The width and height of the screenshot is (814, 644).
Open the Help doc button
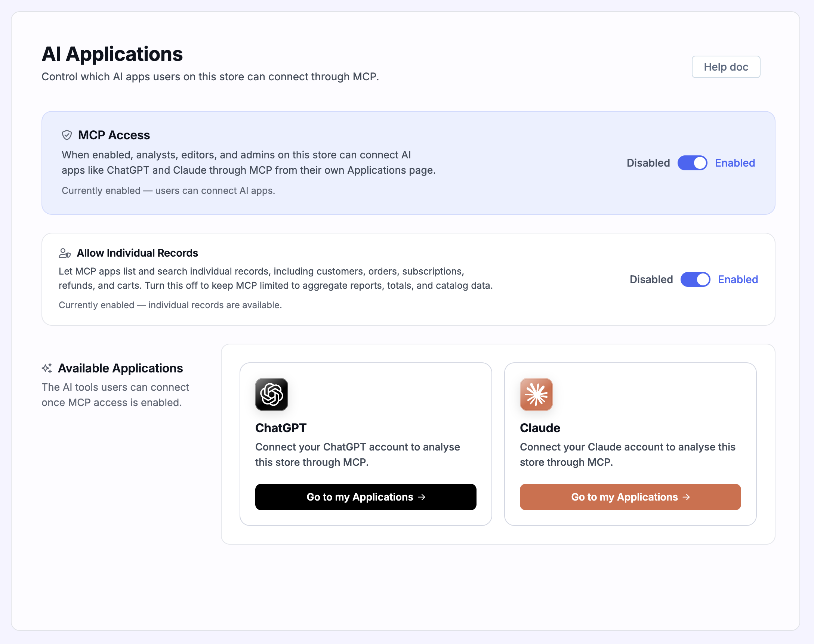[x=726, y=67]
